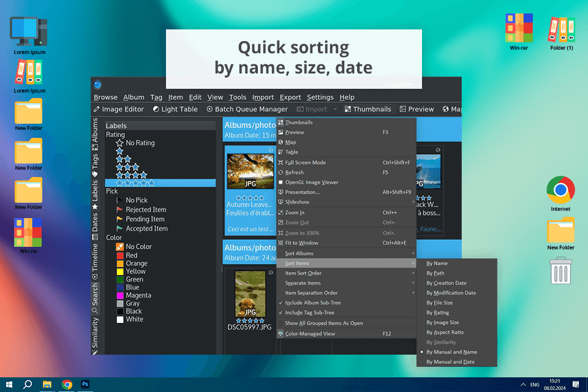Select the No Rating star filter
The width and height of the screenshot is (588, 392).
coord(135,143)
